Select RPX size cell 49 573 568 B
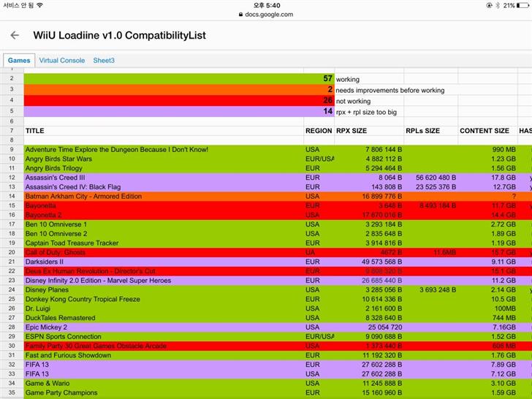This screenshot has width=532, height=399. click(x=369, y=262)
